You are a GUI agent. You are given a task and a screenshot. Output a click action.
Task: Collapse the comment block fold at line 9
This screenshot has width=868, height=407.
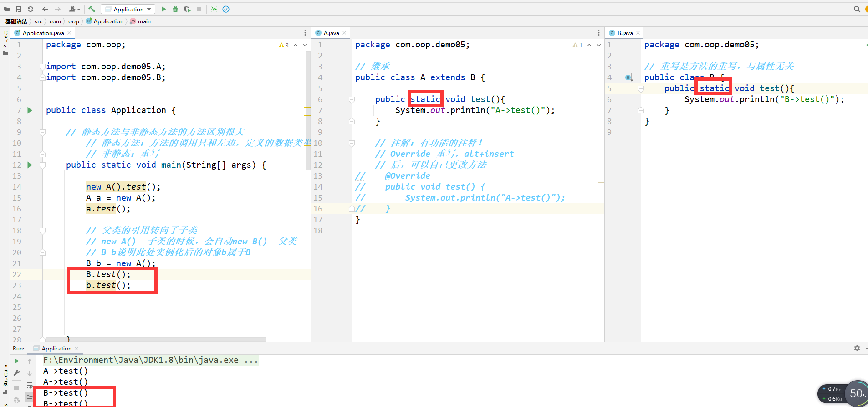pos(42,132)
